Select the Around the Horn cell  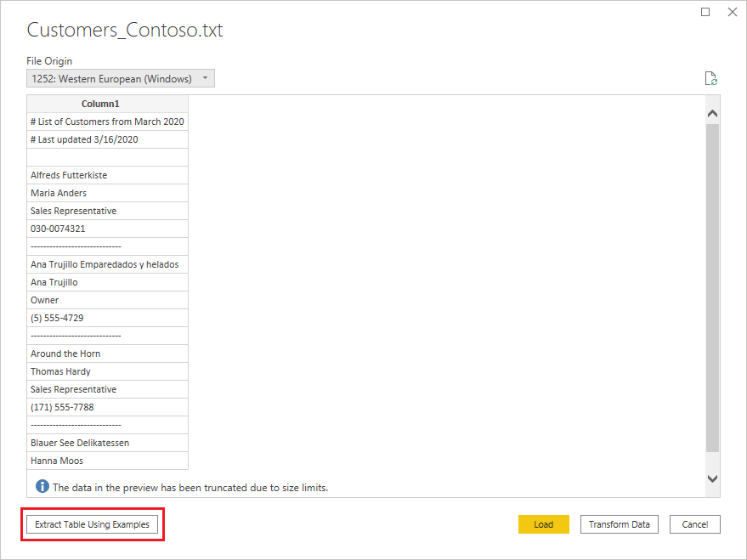pyautogui.click(x=108, y=354)
